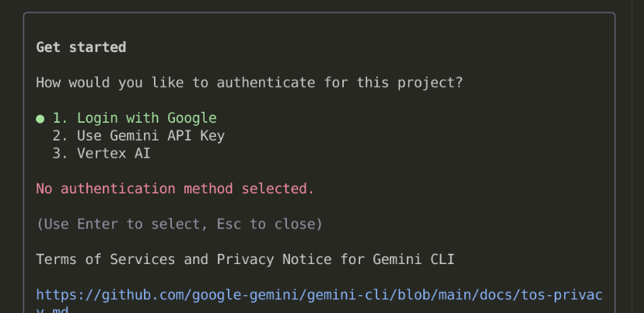Click the Get started heading

point(81,47)
